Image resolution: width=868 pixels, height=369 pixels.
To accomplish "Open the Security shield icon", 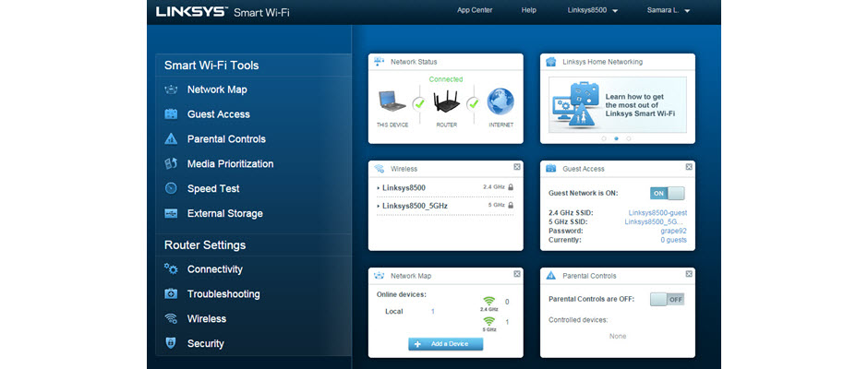I will (x=171, y=343).
